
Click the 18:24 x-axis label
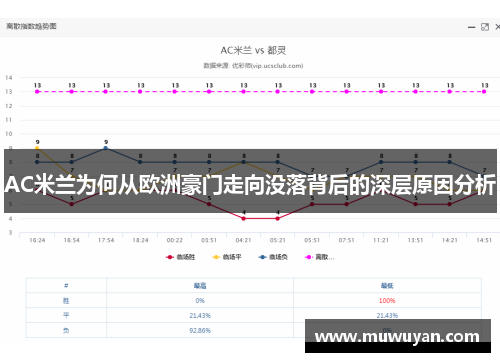pyautogui.click(x=140, y=240)
